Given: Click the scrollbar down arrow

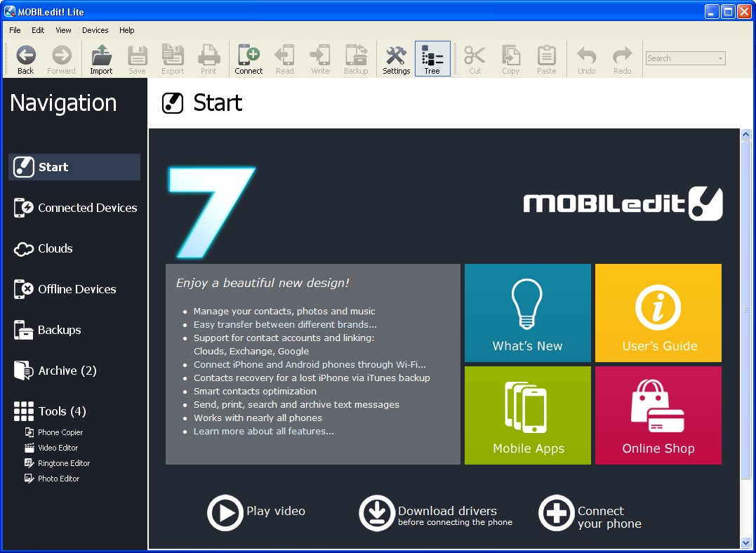Looking at the screenshot, I should [746, 543].
